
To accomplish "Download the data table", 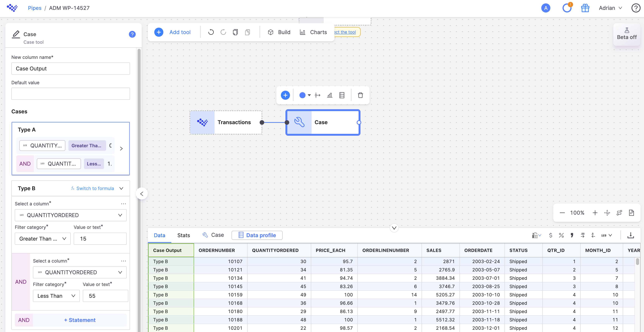I will click(631, 235).
